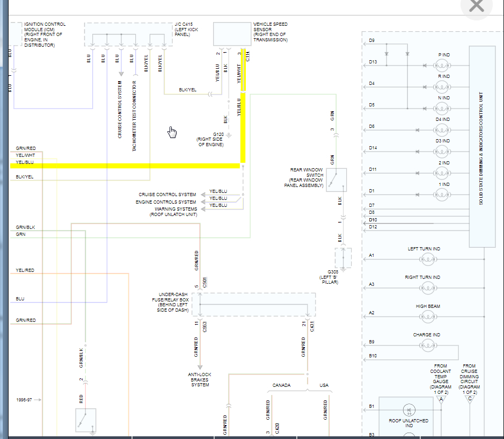The image size is (504, 439).
Task: Click the 'UNDER-DASH FUSE/RELAY BOX' label
Action: [171, 302]
